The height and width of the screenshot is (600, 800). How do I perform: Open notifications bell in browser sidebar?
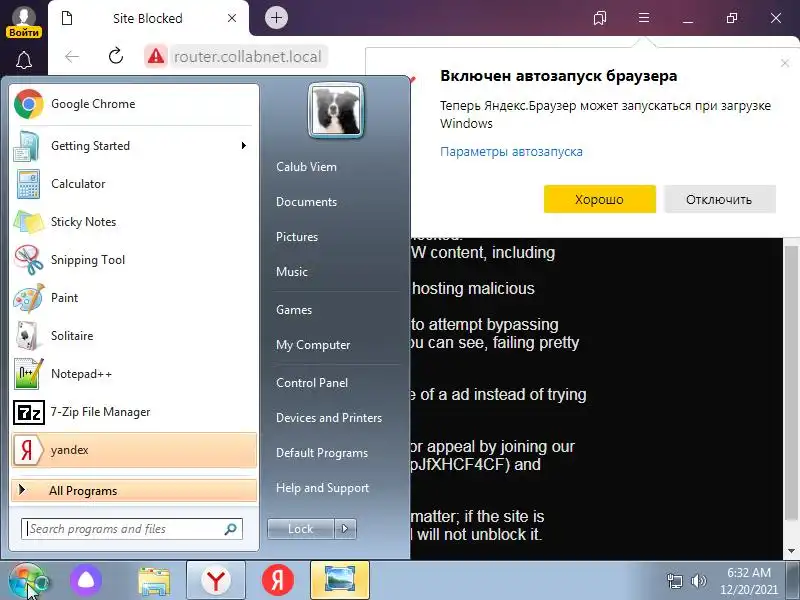point(24,60)
